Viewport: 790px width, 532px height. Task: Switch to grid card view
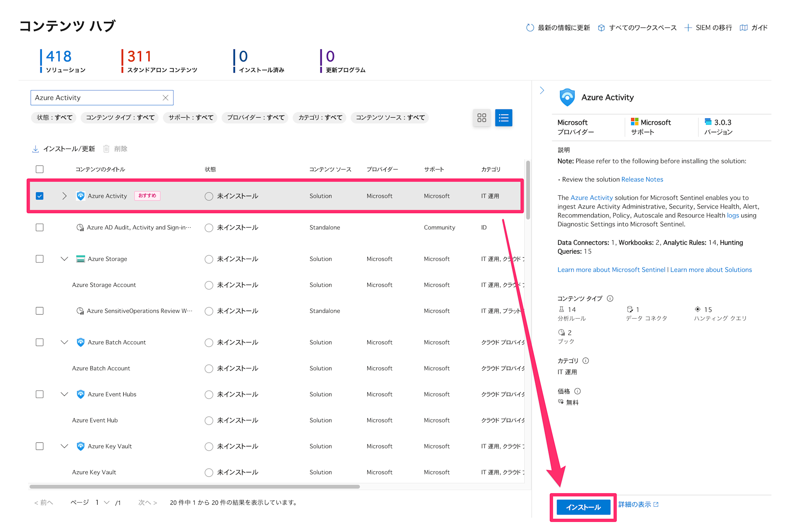(x=482, y=118)
